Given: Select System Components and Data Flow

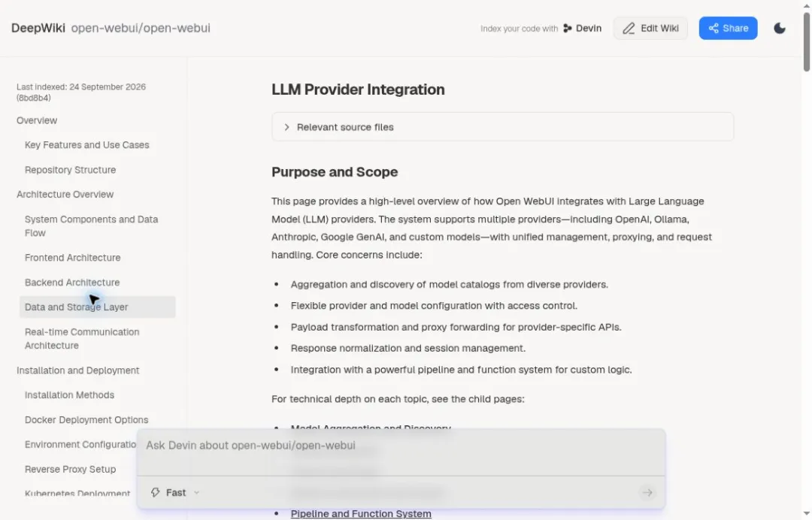Looking at the screenshot, I should click(x=92, y=226).
